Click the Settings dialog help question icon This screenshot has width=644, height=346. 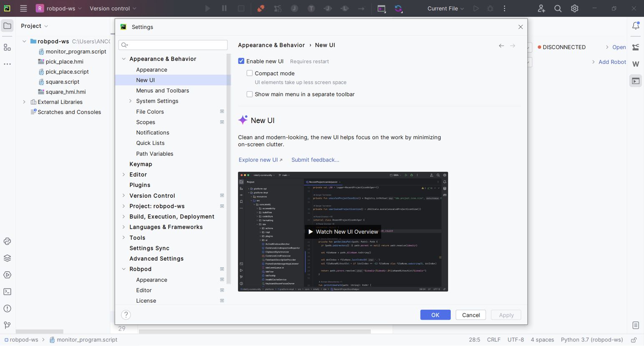click(126, 315)
